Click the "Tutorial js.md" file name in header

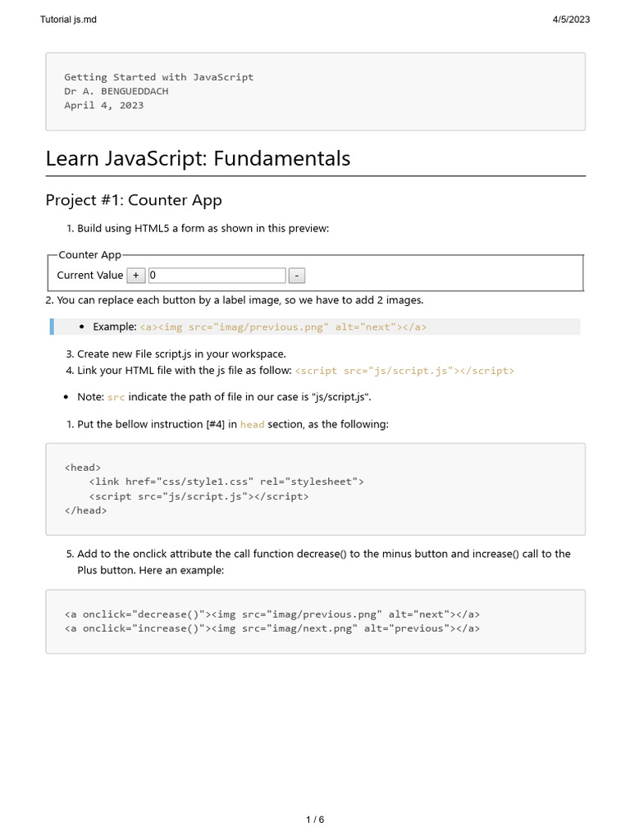(68, 20)
